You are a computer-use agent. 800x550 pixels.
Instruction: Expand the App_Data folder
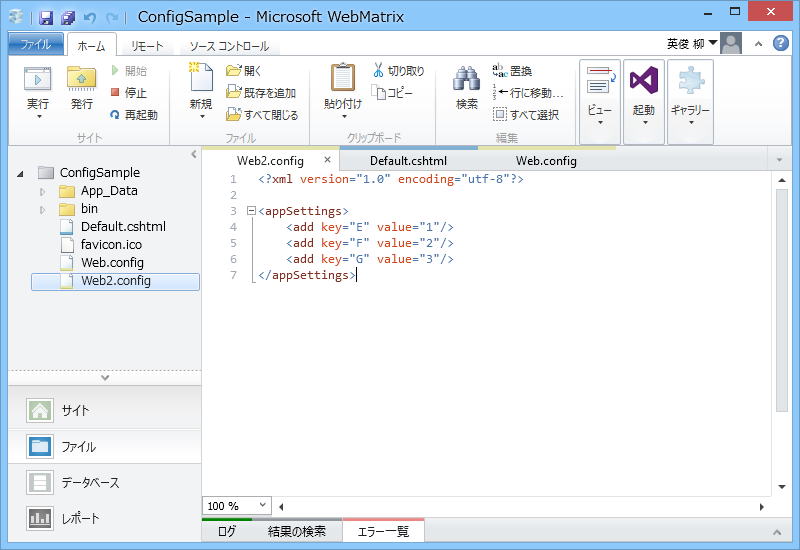(42, 192)
